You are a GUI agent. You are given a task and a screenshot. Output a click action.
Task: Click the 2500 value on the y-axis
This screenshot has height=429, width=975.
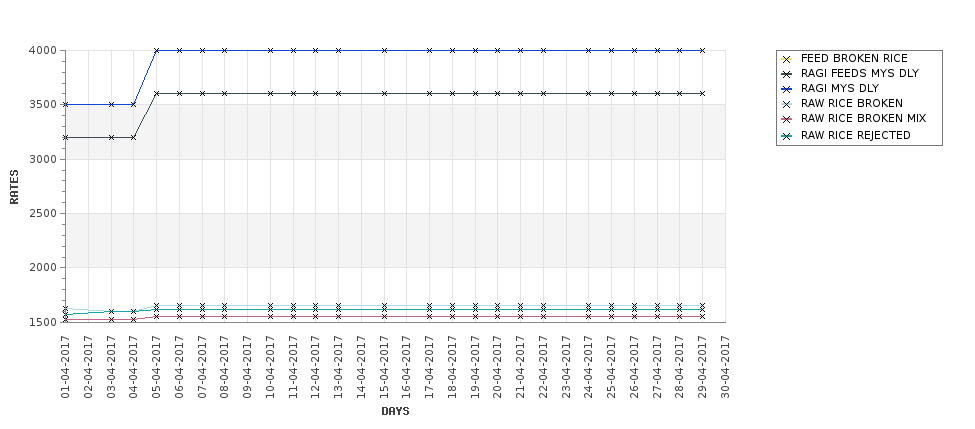click(46, 214)
